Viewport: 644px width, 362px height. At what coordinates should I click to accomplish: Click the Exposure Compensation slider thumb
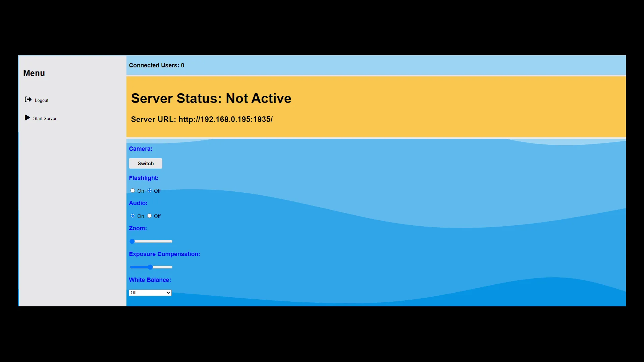(x=150, y=267)
